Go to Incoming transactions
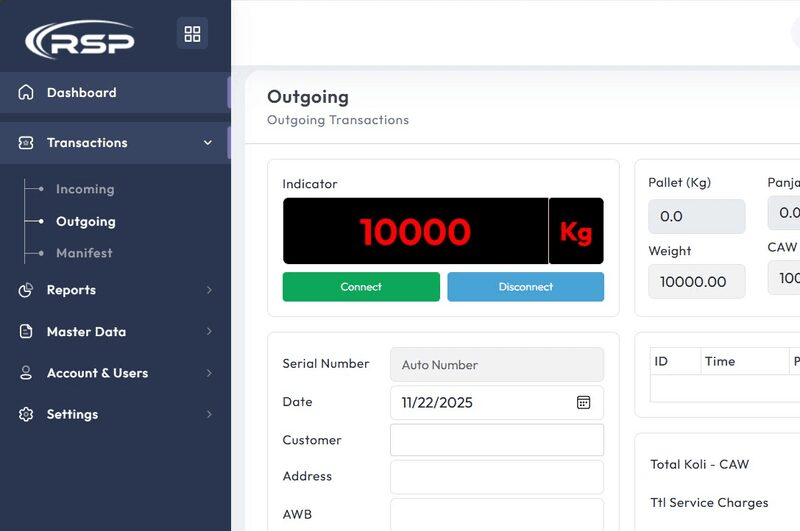 [85, 189]
